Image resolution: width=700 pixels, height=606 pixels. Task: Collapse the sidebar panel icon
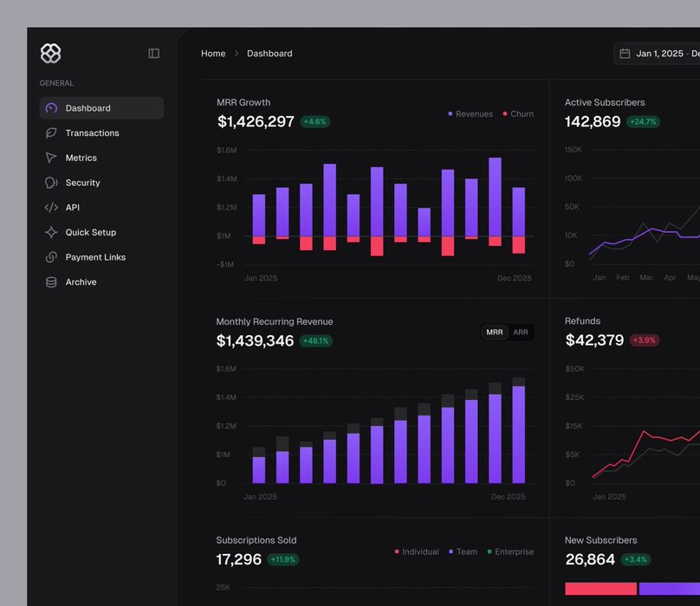coord(154,54)
